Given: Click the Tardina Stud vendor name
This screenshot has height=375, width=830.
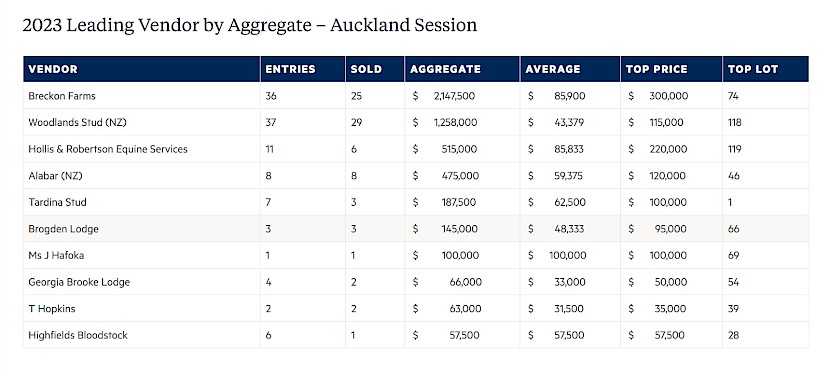Looking at the screenshot, I should pos(57,202).
